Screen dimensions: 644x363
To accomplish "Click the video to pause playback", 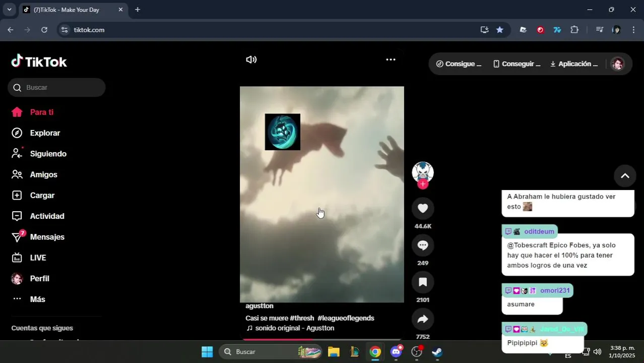I will [x=321, y=194].
